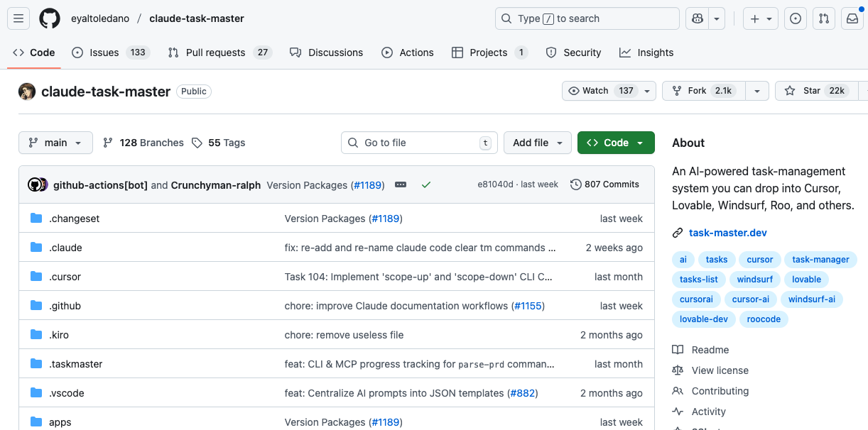The width and height of the screenshot is (868, 430).
Task: Star the repository
Action: tap(816, 91)
